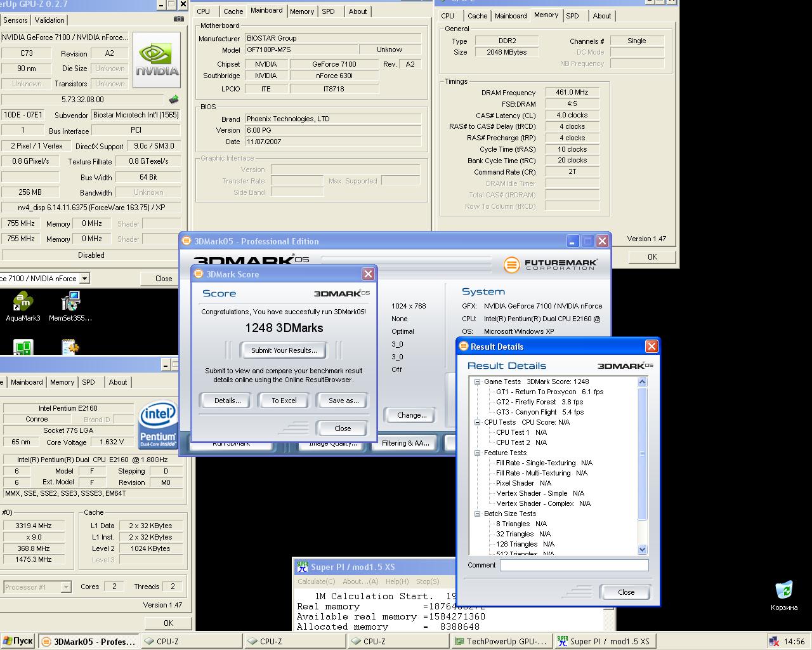
Task: Open the Processor #1 selection dropdown
Action: coord(65,587)
